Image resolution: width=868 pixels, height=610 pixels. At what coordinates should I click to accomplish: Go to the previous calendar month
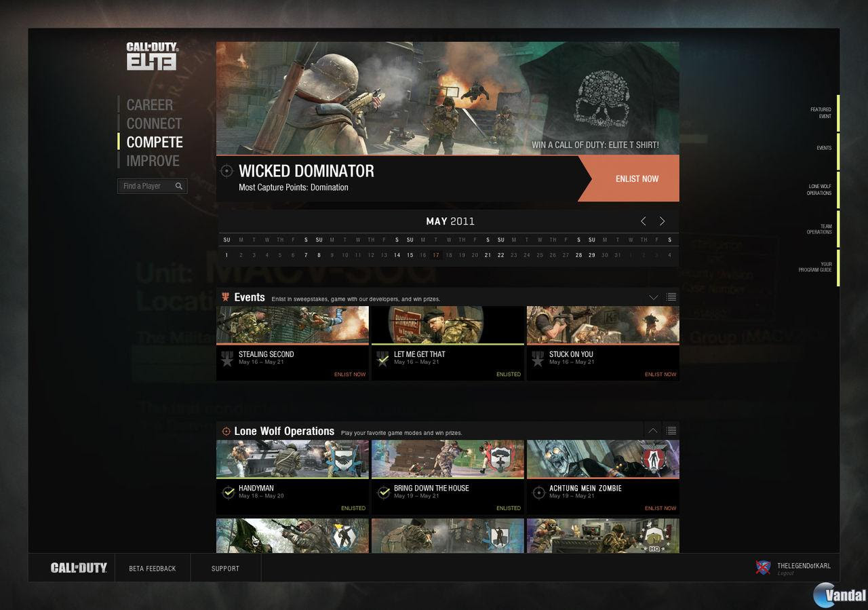tap(644, 221)
